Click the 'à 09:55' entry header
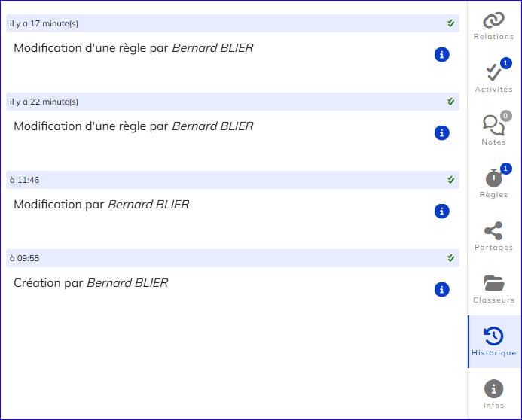Screen dimensions: 522x420 point(233,258)
